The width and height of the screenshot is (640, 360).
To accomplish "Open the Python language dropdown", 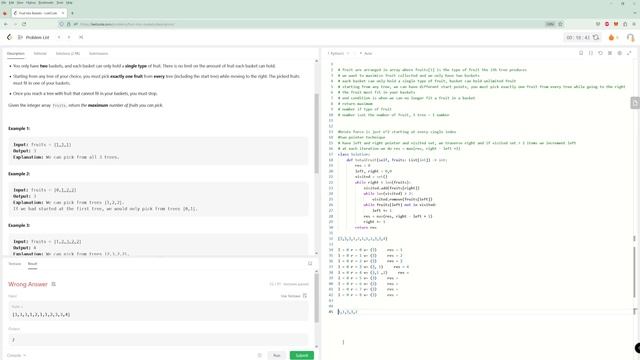I will (338, 53).
